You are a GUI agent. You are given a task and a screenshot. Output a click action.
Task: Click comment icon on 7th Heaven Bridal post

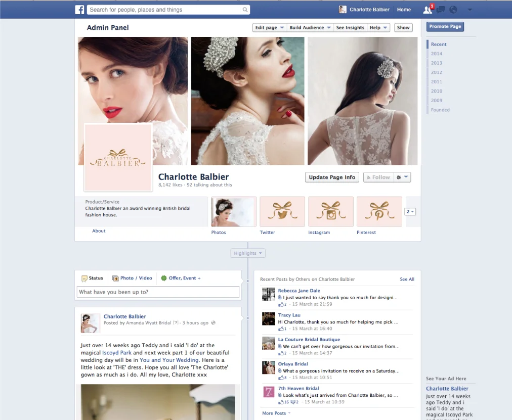[293, 402]
